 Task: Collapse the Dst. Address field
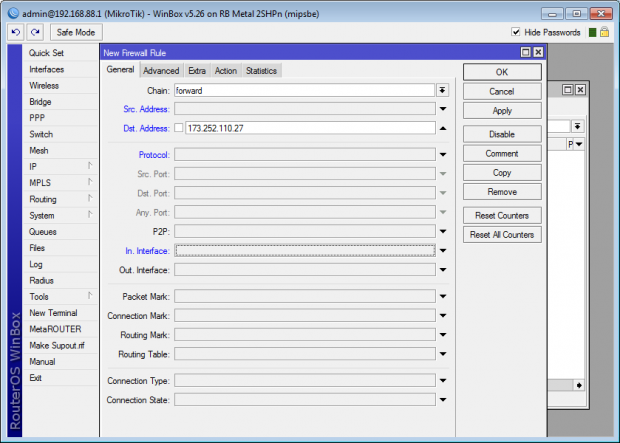pyautogui.click(x=443, y=128)
